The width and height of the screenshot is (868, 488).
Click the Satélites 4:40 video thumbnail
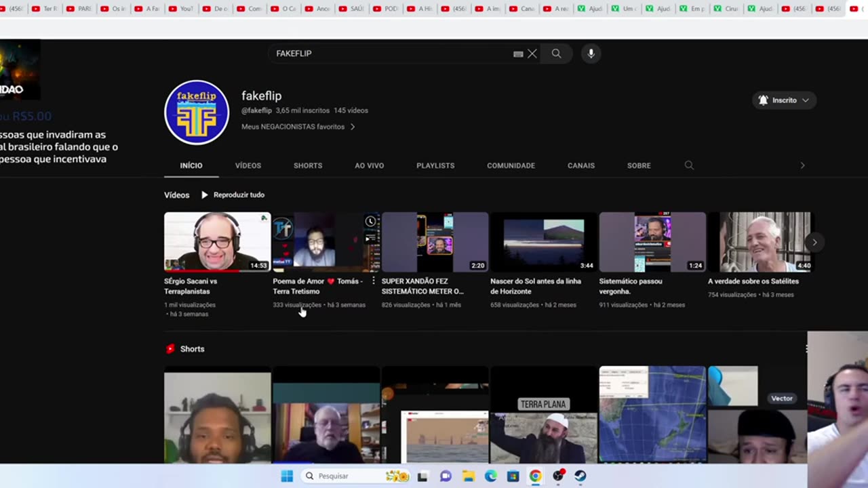pos(761,242)
